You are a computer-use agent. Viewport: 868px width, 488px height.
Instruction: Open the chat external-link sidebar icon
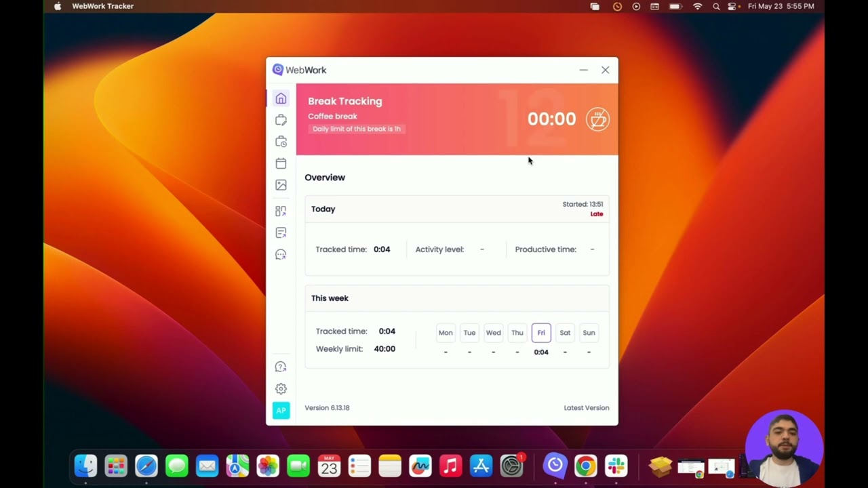pyautogui.click(x=281, y=255)
